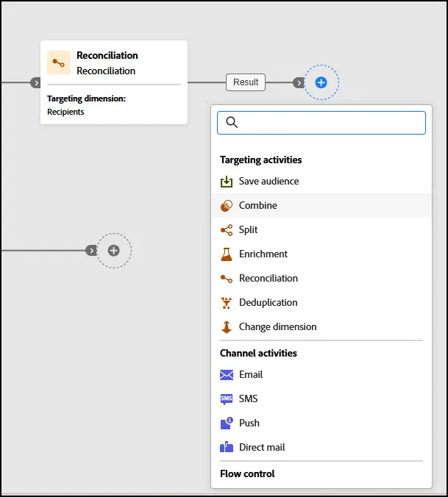Choose the Deduplication entry
448x497 pixels.
(321, 302)
